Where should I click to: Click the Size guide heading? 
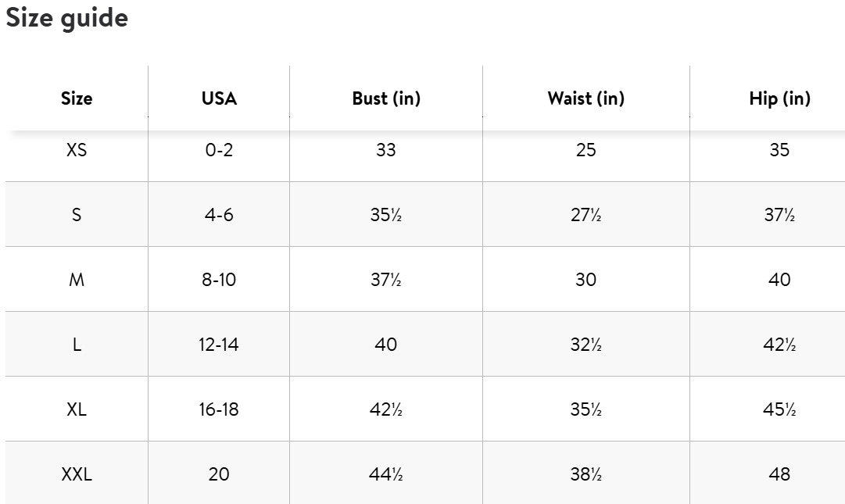(x=67, y=18)
